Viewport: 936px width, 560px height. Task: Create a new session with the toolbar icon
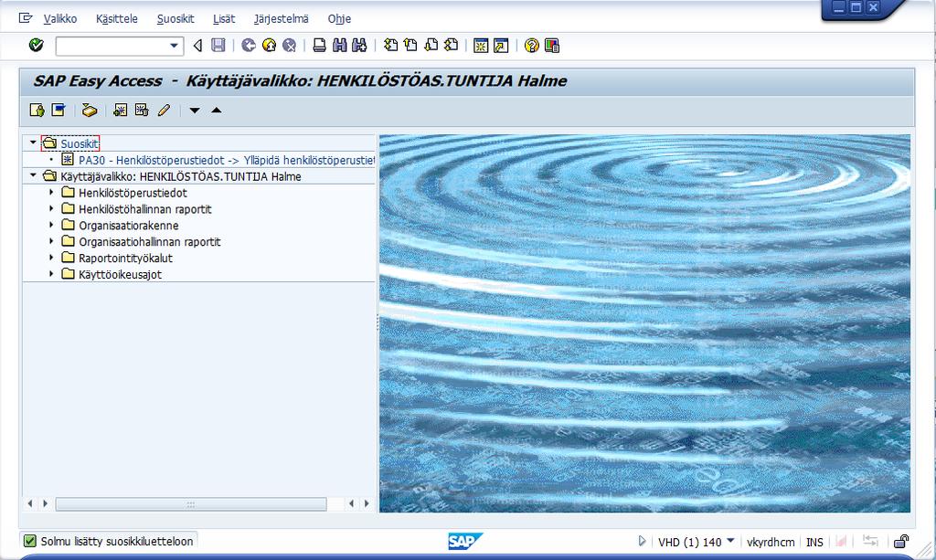pyautogui.click(x=481, y=46)
